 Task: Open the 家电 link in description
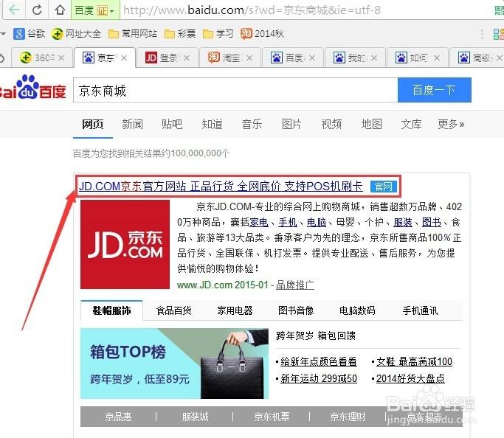pos(259,222)
